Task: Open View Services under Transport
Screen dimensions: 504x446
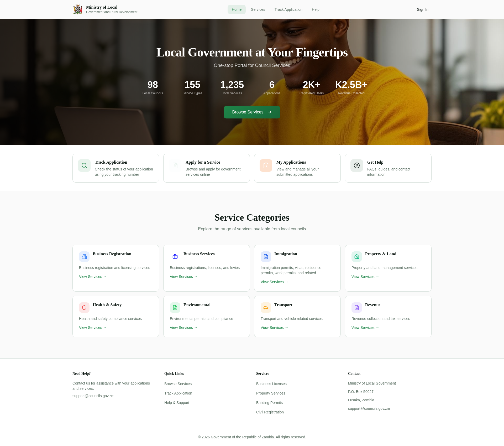Action: click(274, 328)
